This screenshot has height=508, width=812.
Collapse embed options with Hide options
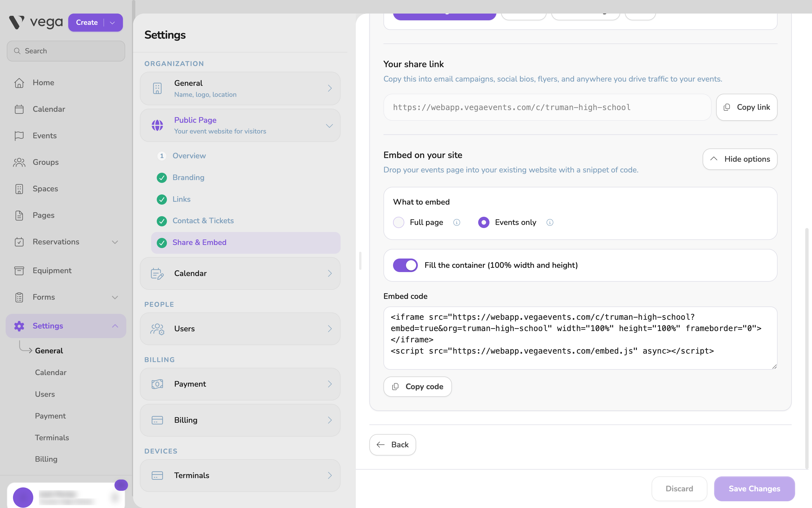pyautogui.click(x=740, y=159)
